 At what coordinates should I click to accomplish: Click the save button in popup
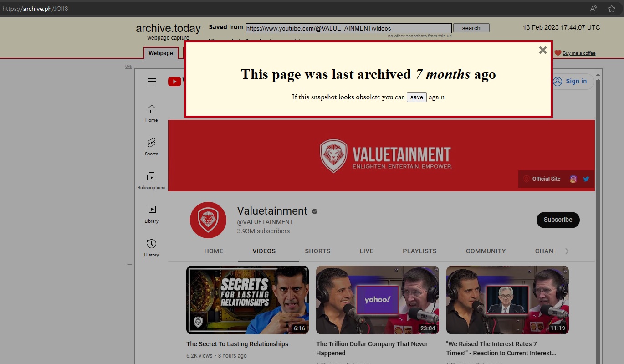point(416,97)
